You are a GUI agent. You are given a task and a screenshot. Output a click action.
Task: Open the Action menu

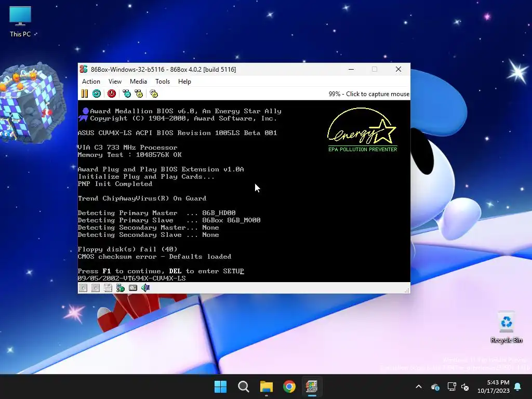coord(91,82)
